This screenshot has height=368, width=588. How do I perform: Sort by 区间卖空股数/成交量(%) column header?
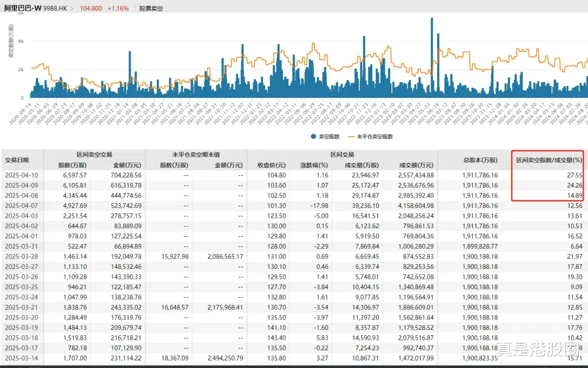point(549,160)
